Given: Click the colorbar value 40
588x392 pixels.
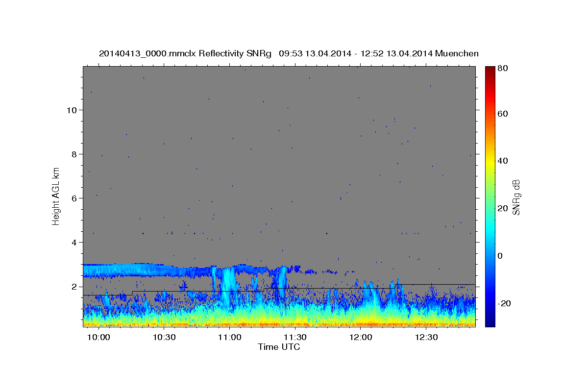Looking at the screenshot, I should pos(503,161).
